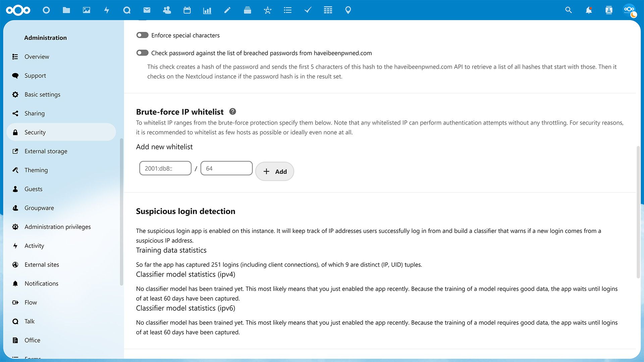The width and height of the screenshot is (644, 362).
Task: Toggle Enforce special characters switch
Action: point(142,35)
